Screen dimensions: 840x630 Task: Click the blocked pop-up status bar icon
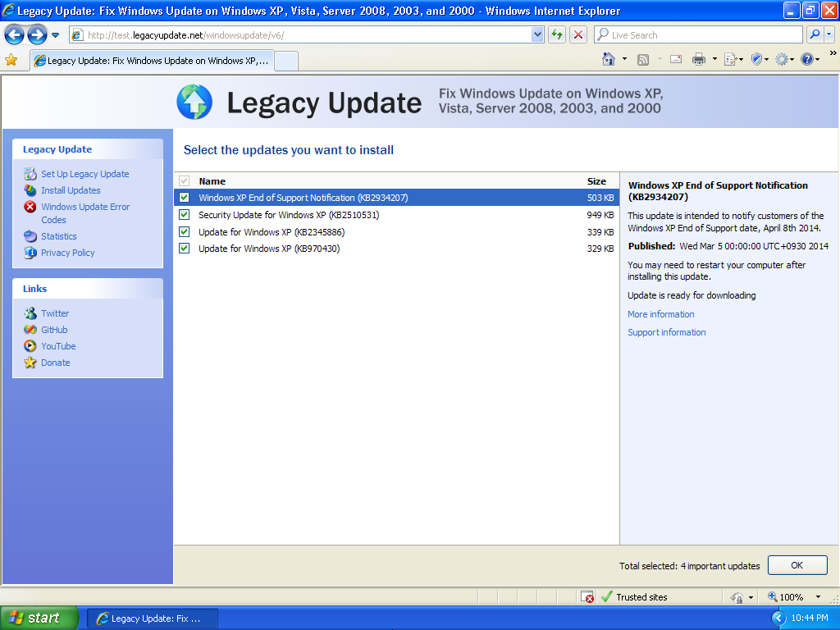coord(587,597)
